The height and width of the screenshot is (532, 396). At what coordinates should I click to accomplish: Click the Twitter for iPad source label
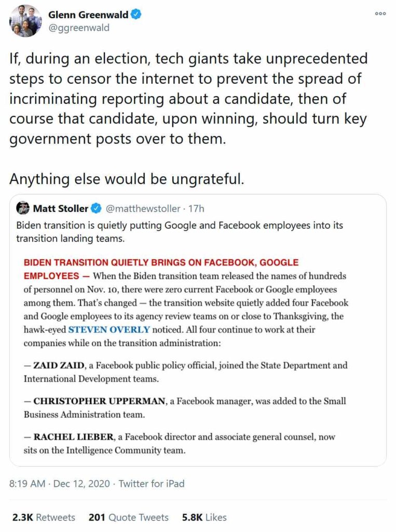pyautogui.click(x=152, y=484)
